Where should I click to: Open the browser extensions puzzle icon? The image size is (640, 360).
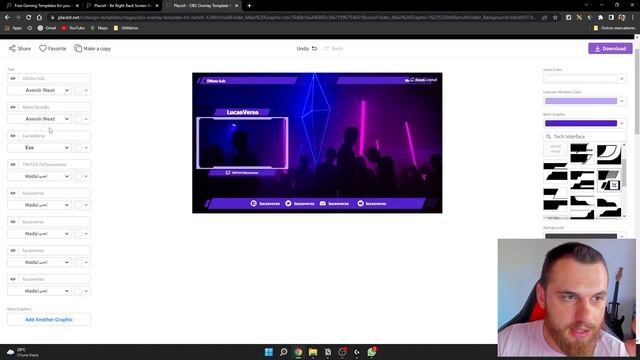pyautogui.click(x=600, y=18)
